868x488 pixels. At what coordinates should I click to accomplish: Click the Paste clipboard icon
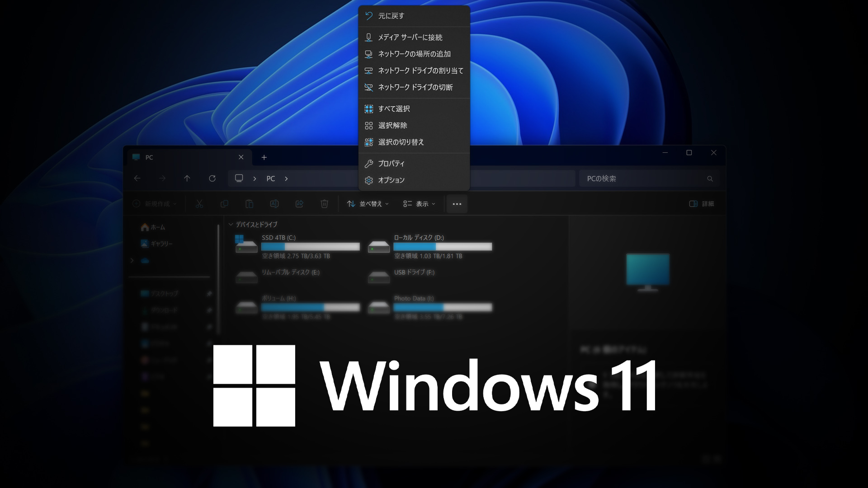point(249,204)
